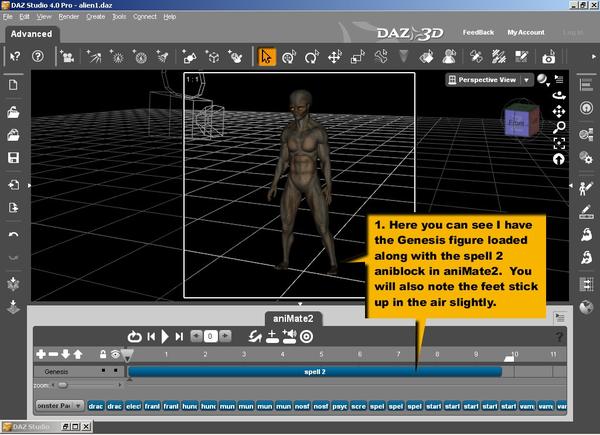Select the Scale tool
Viewport: 600px width, 435px height.
pyautogui.click(x=357, y=57)
